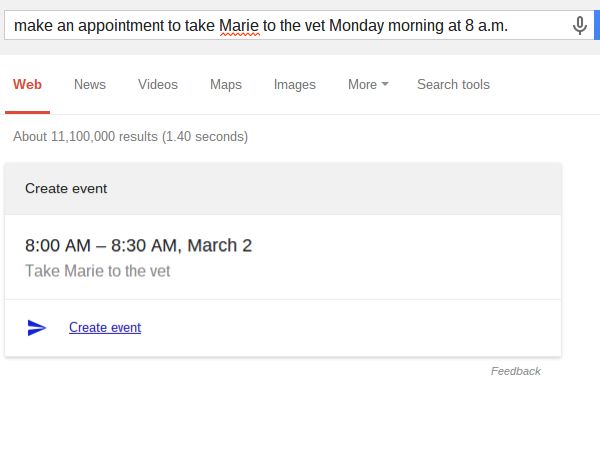Select the Maps tab

[226, 85]
